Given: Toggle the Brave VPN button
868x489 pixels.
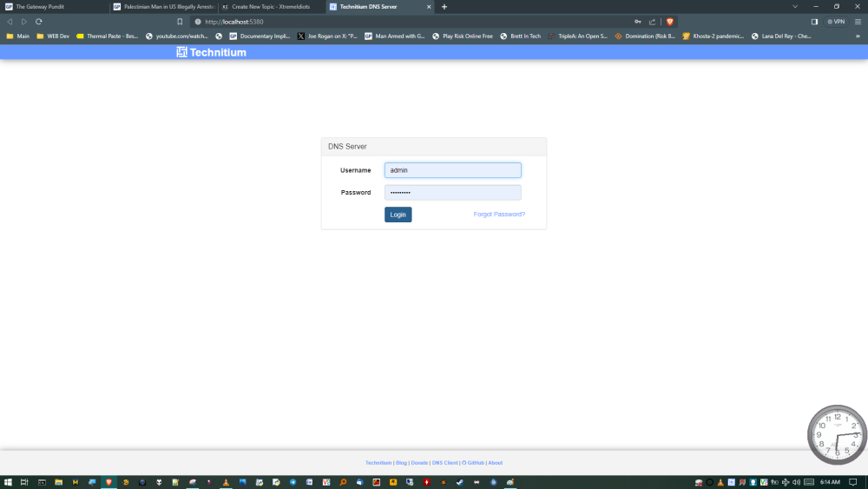Looking at the screenshot, I should coord(836,22).
